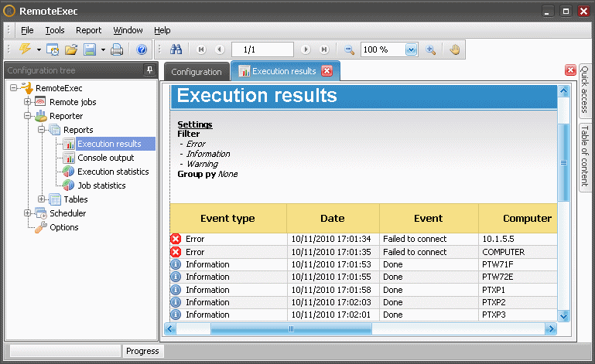
Task: Open Console output report
Action: tap(106, 158)
